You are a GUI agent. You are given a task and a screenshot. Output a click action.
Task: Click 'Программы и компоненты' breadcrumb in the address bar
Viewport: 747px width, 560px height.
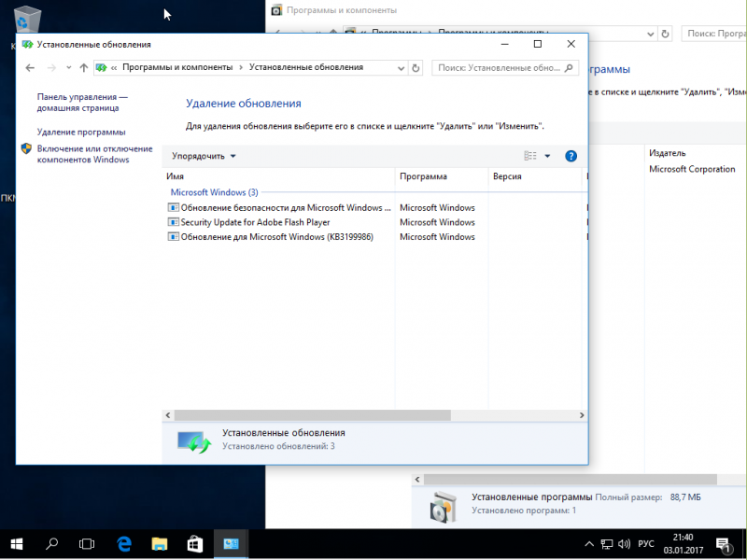coord(177,67)
